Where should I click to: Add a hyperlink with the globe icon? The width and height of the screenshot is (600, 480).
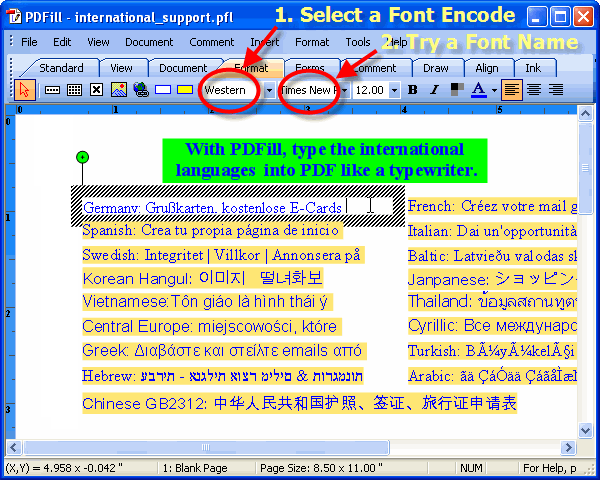(141, 90)
